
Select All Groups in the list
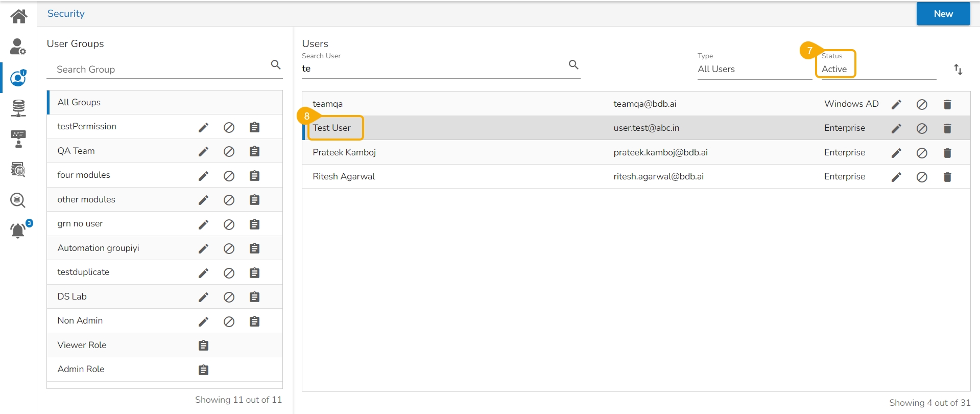79,102
